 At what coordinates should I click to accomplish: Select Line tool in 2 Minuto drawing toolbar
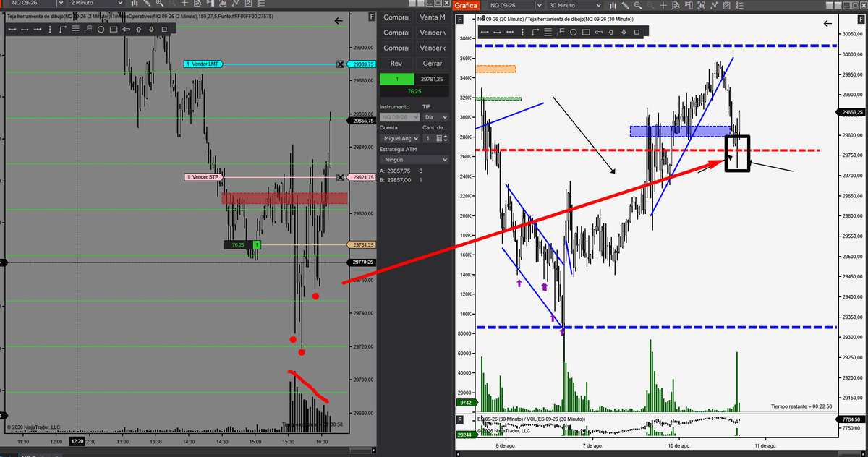point(12,30)
